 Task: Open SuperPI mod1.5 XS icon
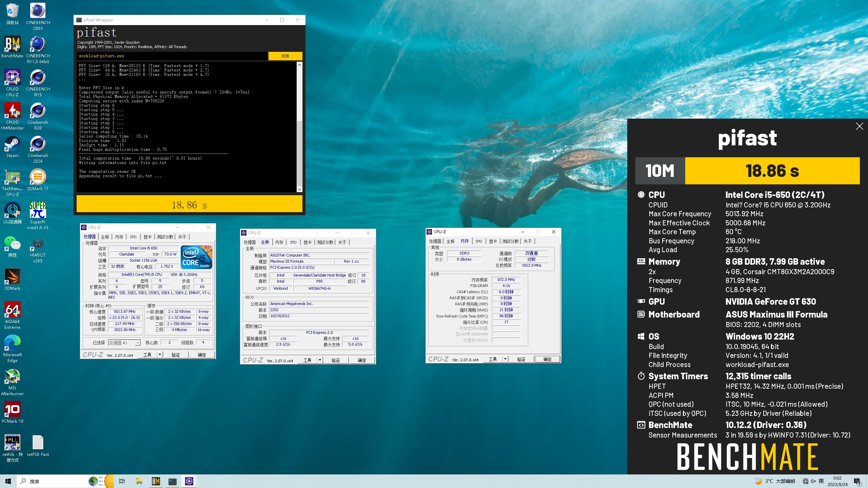click(x=38, y=216)
